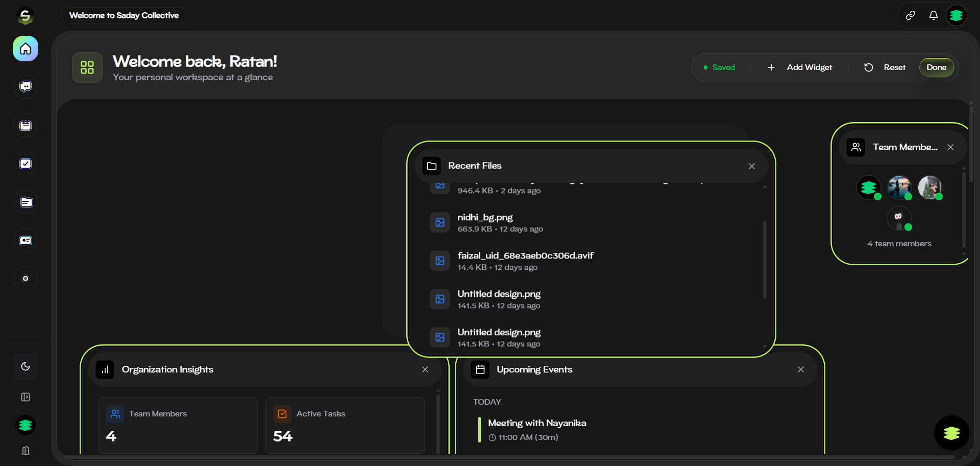This screenshot has width=980, height=466.
Task: Click Team Members widget scrollbar
Action: coord(964,209)
